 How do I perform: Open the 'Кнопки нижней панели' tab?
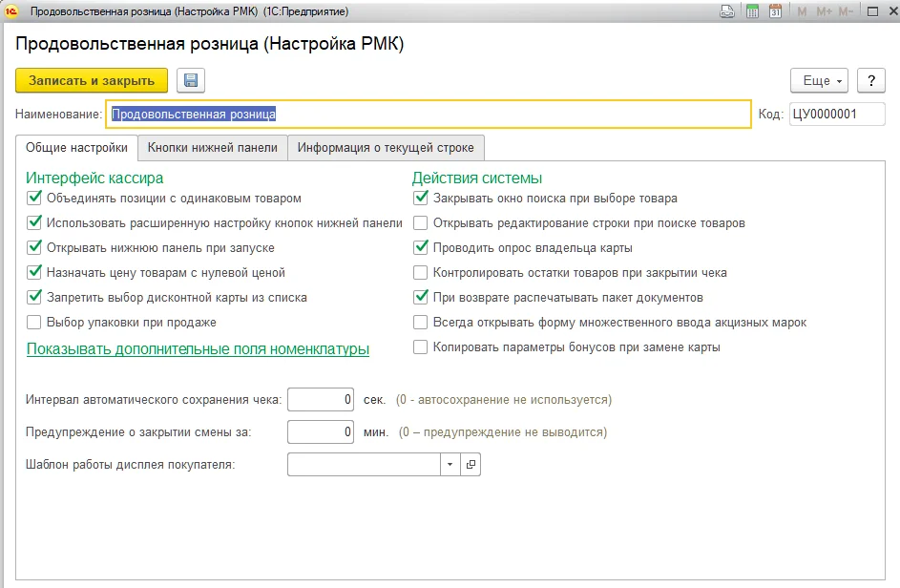click(213, 148)
